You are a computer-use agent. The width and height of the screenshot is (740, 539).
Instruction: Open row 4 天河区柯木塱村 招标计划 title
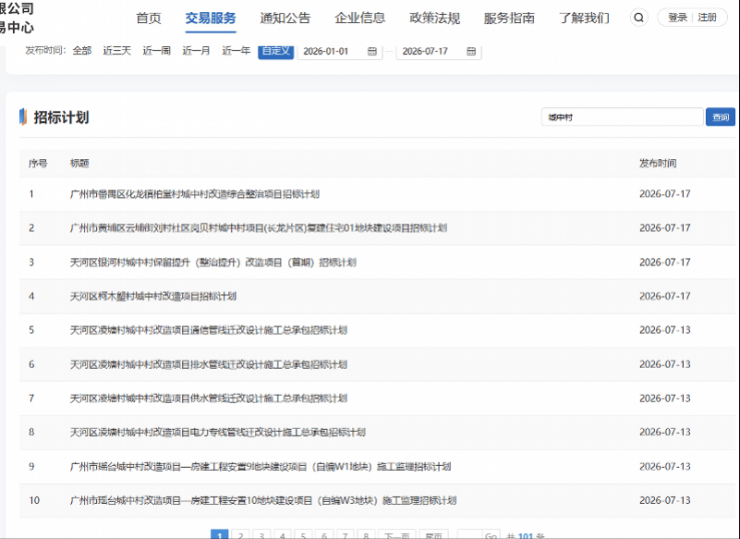pyautogui.click(x=153, y=296)
